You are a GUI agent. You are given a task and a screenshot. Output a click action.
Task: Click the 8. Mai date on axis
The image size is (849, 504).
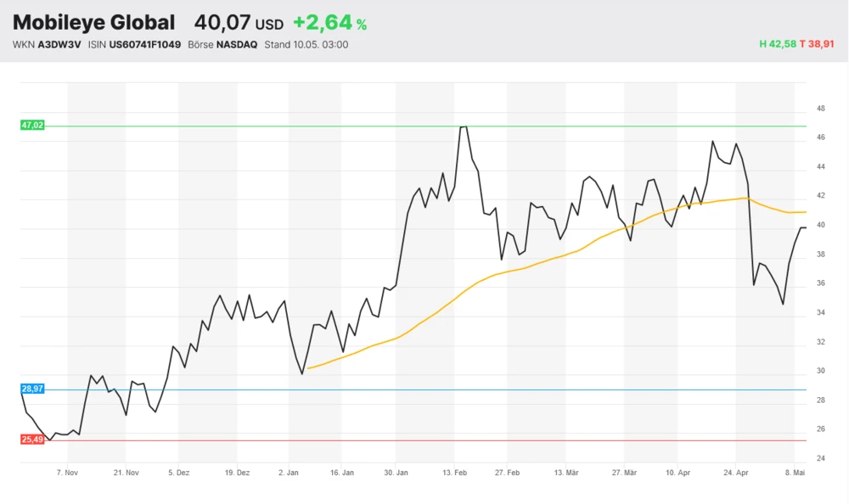point(793,473)
